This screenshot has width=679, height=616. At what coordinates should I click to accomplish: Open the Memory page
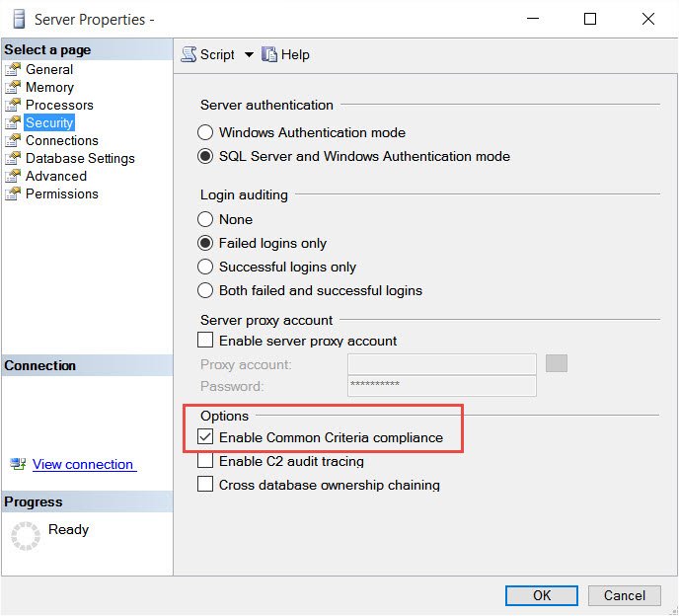(x=49, y=87)
